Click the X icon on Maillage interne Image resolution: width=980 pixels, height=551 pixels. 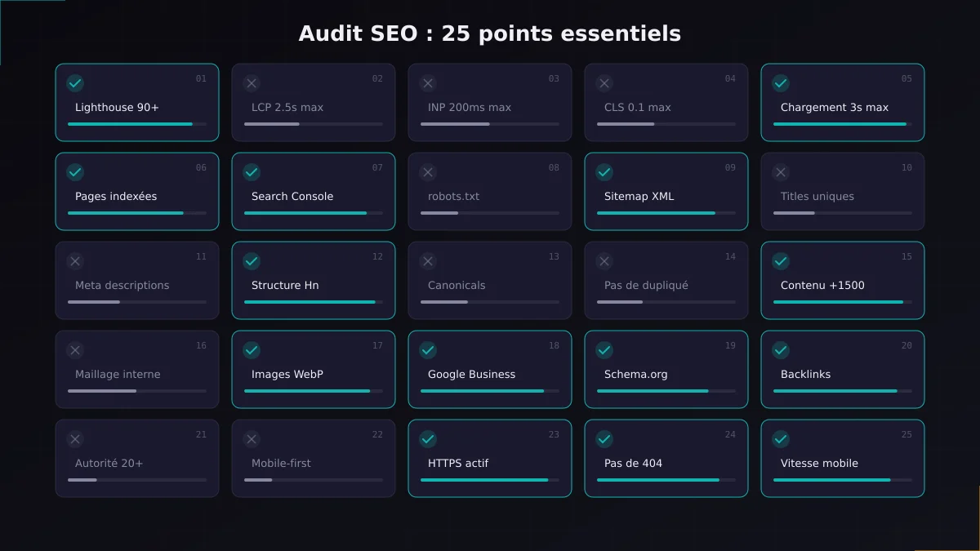pos(75,350)
